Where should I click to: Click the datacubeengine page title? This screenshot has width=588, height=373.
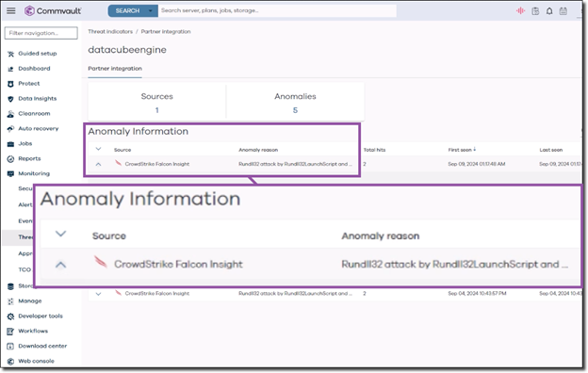[127, 50]
